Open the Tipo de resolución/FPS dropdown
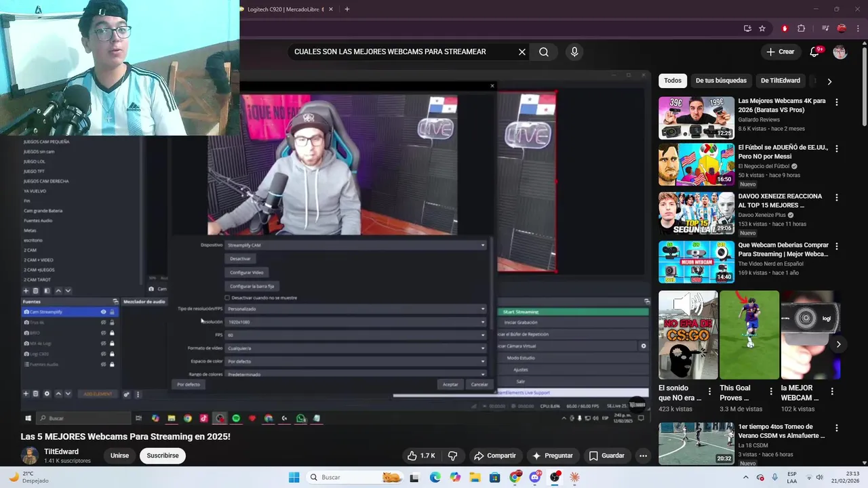This screenshot has height=488, width=868. [356, 308]
